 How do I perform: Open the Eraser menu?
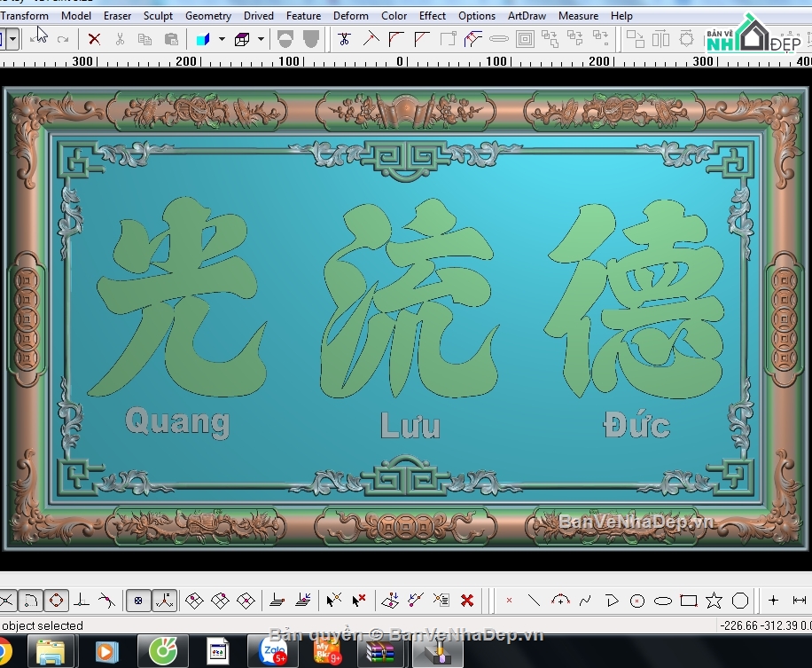pos(117,16)
